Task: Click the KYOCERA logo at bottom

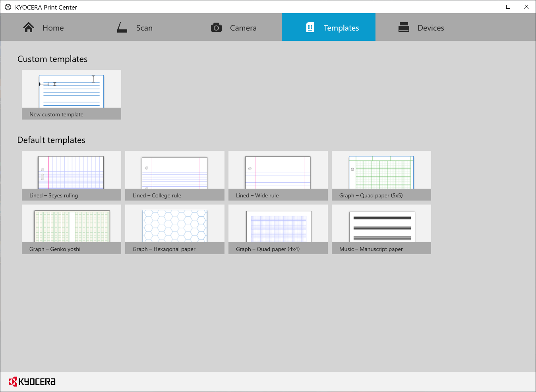Action: (x=32, y=382)
